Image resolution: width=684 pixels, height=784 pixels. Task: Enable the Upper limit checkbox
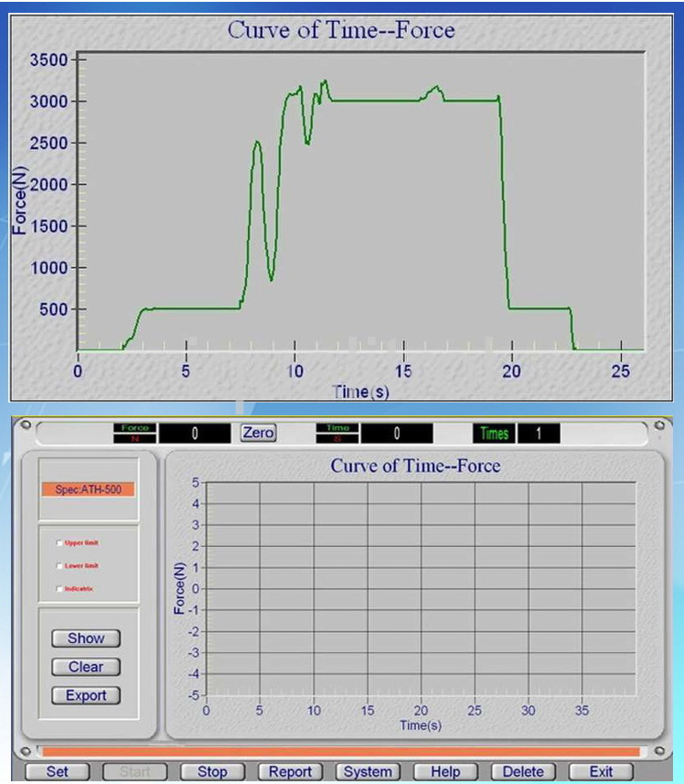tap(59, 543)
